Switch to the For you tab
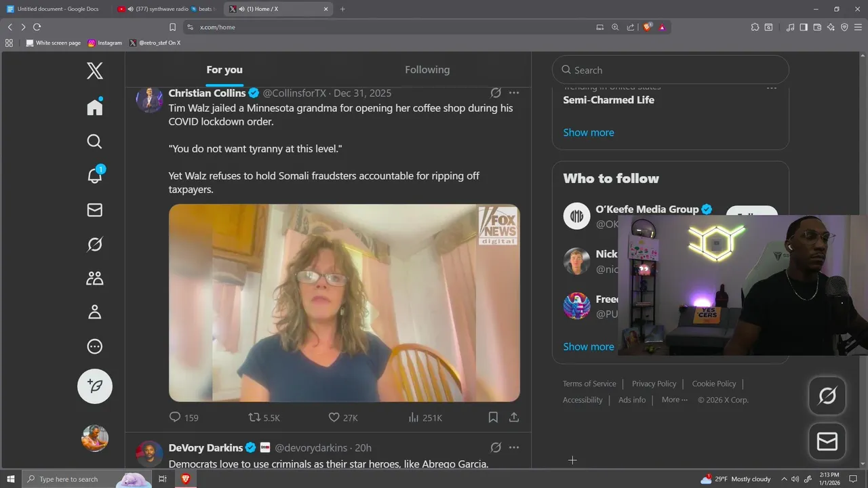Image resolution: width=868 pixels, height=488 pixels. 224,70
